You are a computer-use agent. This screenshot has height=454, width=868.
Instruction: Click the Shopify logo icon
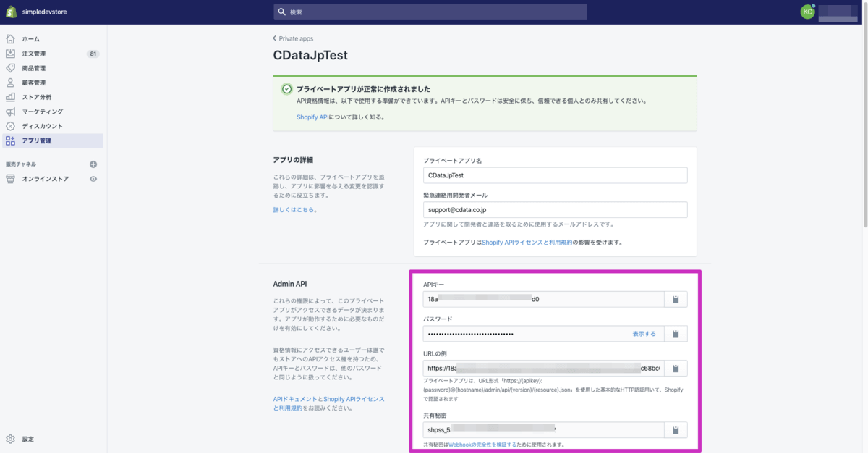tap(11, 12)
